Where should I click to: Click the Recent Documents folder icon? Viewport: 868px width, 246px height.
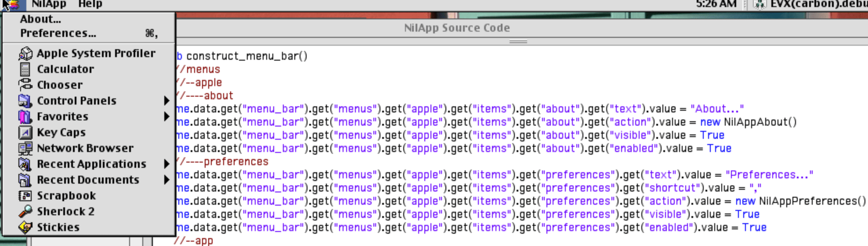click(x=25, y=180)
